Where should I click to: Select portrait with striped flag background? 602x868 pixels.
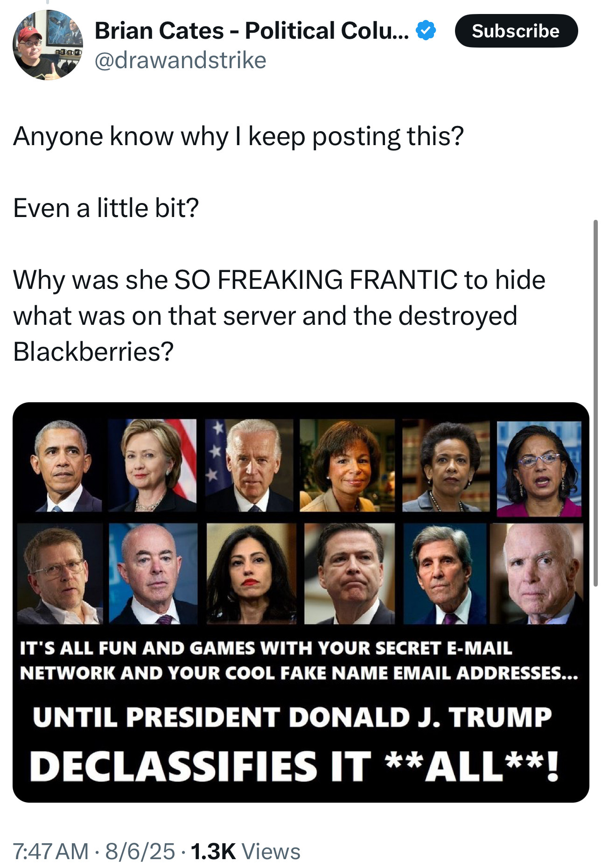pos(152,465)
